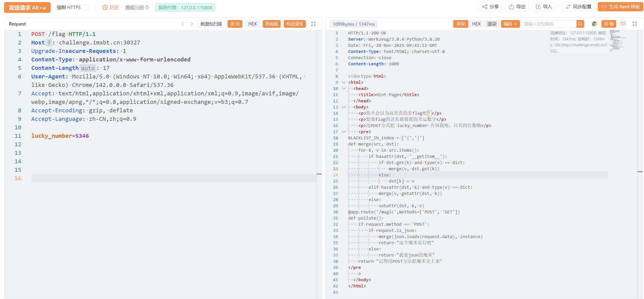Open response in Chrome browser icon

click(x=594, y=24)
